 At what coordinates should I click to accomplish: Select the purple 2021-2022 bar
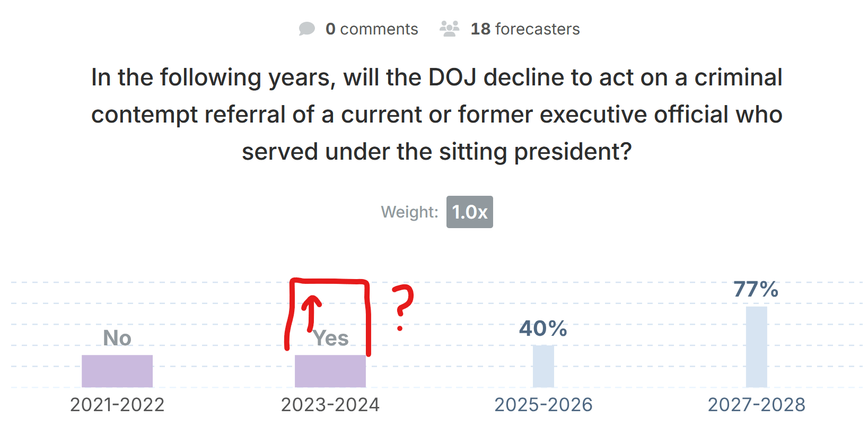(x=117, y=371)
